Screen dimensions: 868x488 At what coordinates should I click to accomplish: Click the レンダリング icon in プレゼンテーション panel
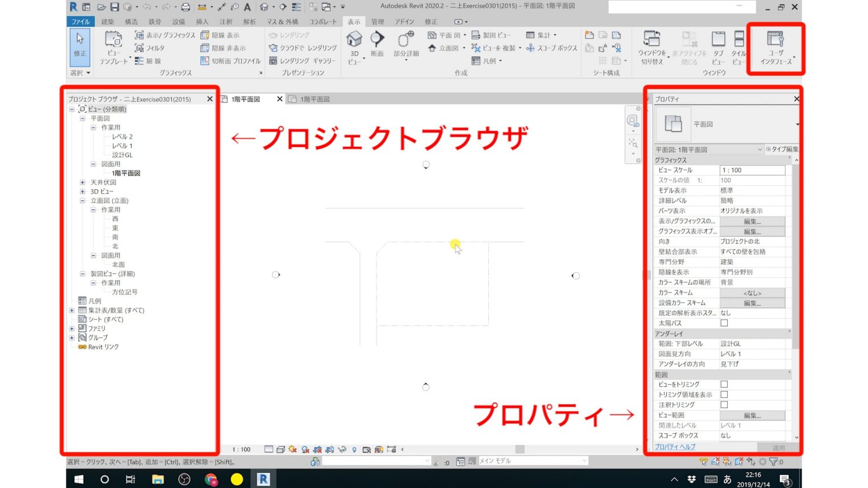(x=274, y=34)
